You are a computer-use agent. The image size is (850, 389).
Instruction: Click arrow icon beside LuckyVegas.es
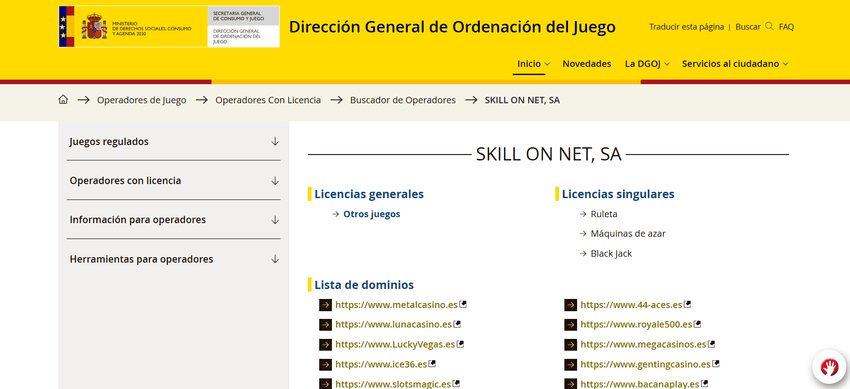(325, 345)
